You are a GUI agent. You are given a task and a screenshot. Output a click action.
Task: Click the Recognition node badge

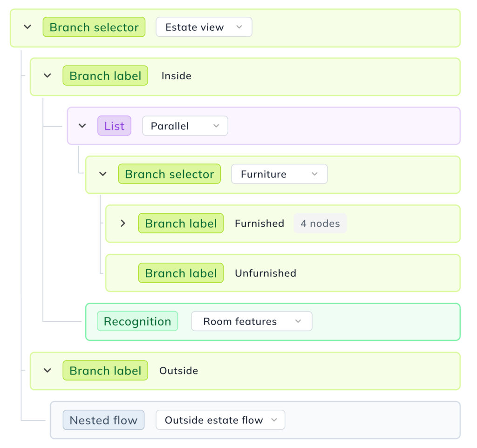(x=137, y=321)
